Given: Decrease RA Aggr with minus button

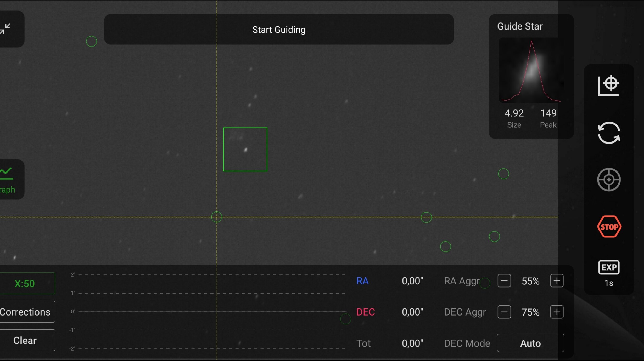Looking at the screenshot, I should click(504, 281).
